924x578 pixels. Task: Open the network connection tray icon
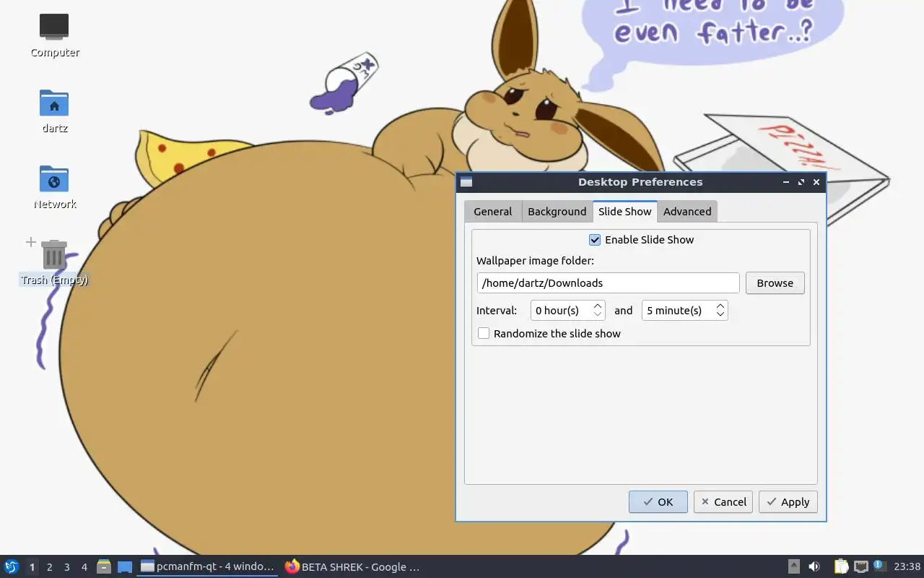pos(860,566)
